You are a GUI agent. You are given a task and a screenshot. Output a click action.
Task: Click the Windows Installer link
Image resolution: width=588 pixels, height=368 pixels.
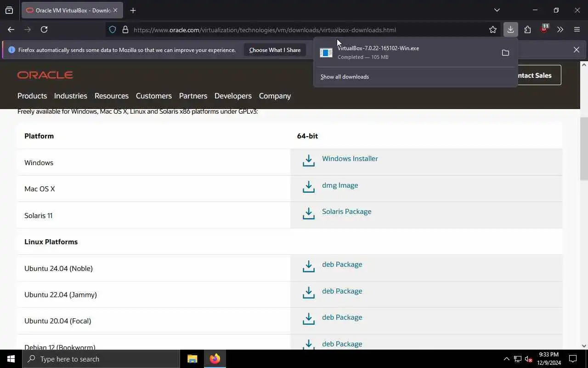tap(350, 159)
